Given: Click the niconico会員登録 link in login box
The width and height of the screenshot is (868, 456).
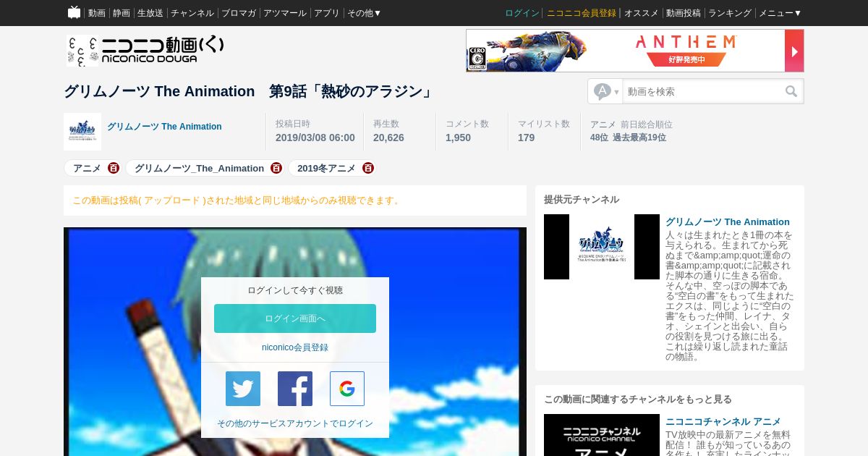Looking at the screenshot, I should (295, 347).
